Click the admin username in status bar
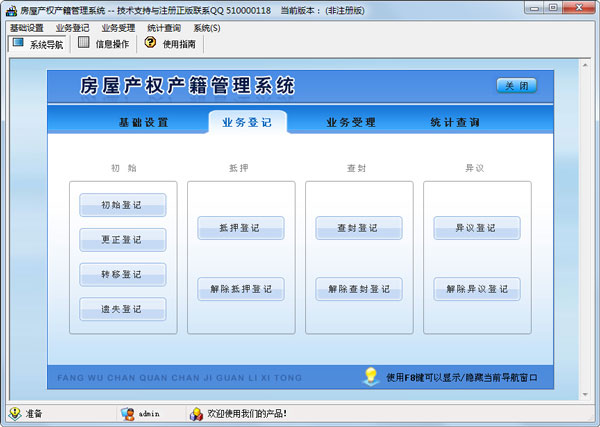 149,414
